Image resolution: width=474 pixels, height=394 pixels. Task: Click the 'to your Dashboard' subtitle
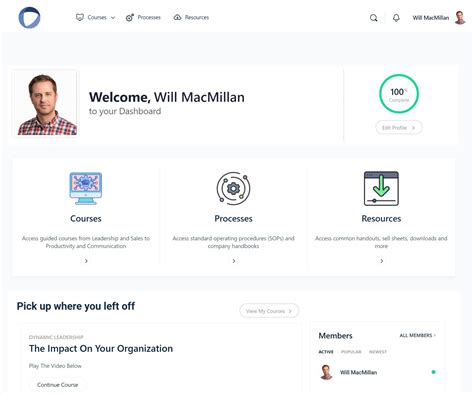click(125, 111)
